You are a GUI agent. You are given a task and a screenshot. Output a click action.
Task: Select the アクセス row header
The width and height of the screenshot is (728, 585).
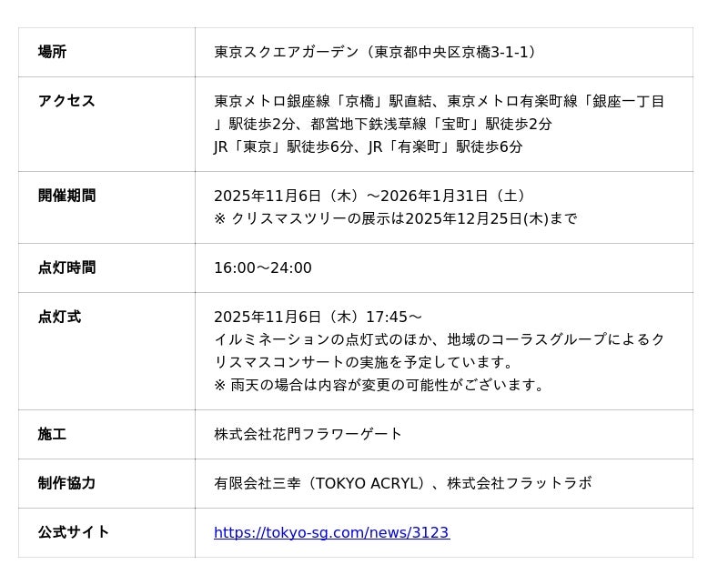coord(66,101)
